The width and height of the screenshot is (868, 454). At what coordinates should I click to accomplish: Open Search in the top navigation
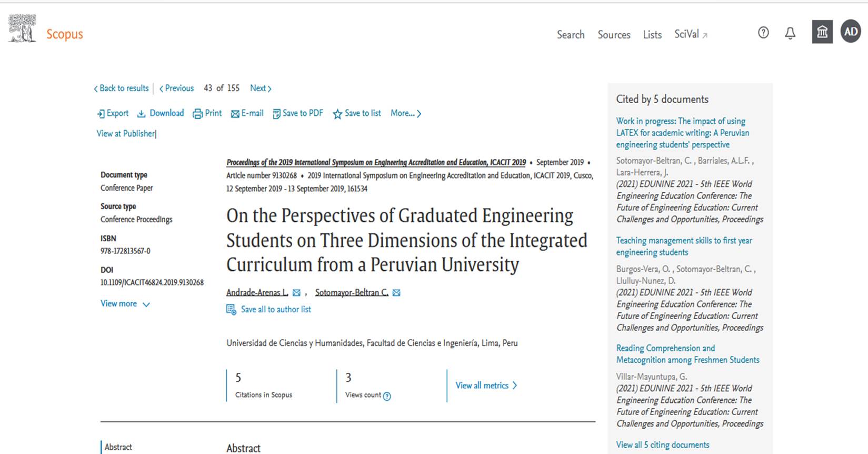point(571,35)
